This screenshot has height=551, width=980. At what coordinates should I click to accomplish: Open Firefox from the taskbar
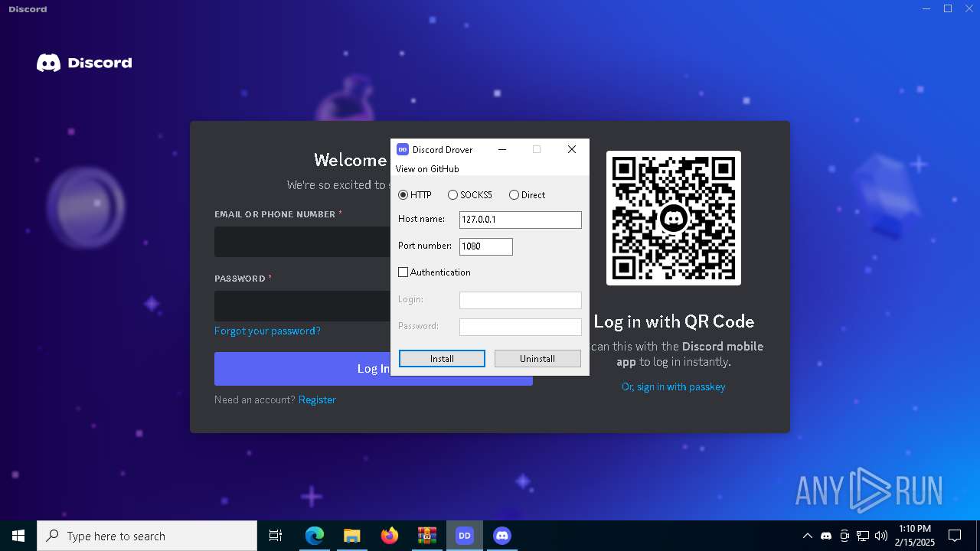[390, 536]
